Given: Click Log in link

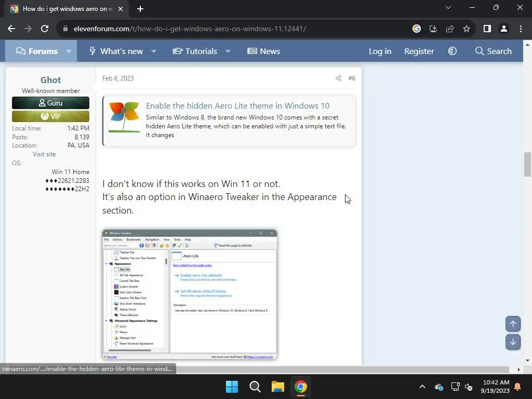Looking at the screenshot, I should 380,51.
